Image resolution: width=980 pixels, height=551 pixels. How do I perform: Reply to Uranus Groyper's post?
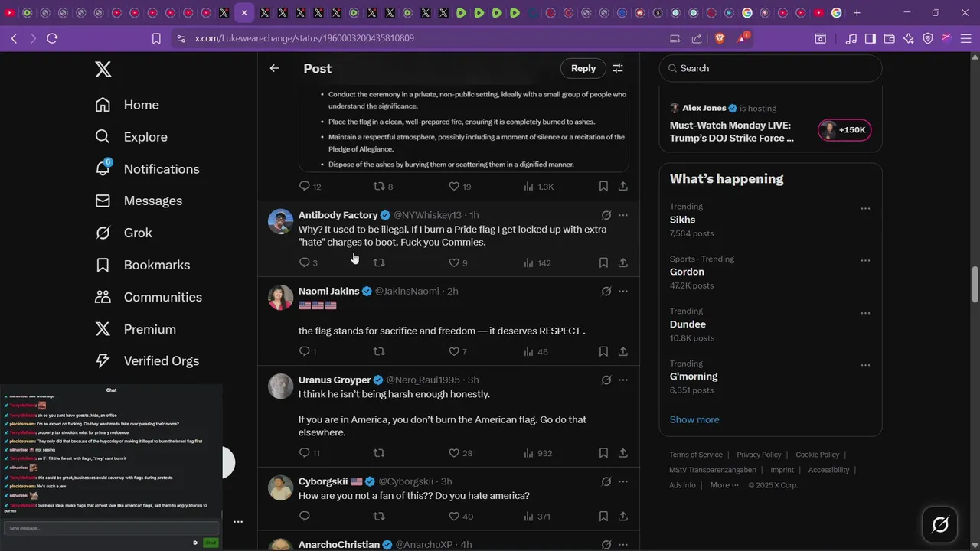coord(309,453)
